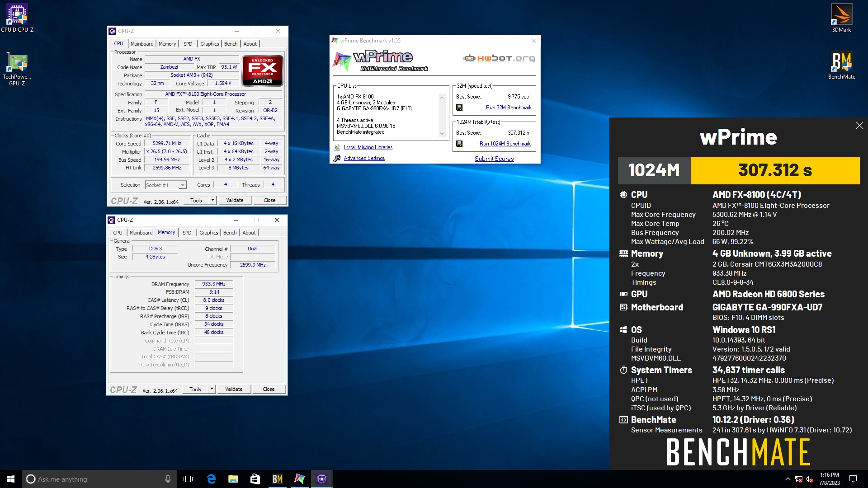868x488 pixels.
Task: Close the BenchMate wPrime result panel
Action: pyautogui.click(x=859, y=126)
